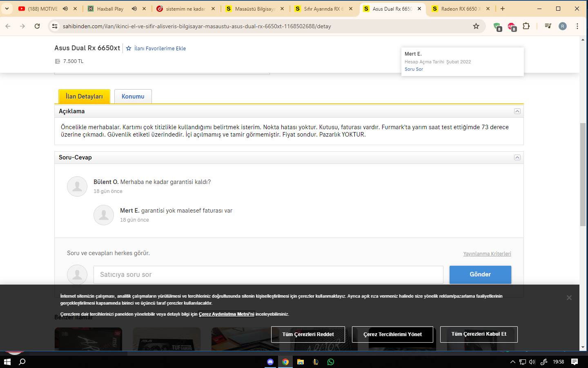
Task: Go back to the previous page
Action: click(x=8, y=26)
